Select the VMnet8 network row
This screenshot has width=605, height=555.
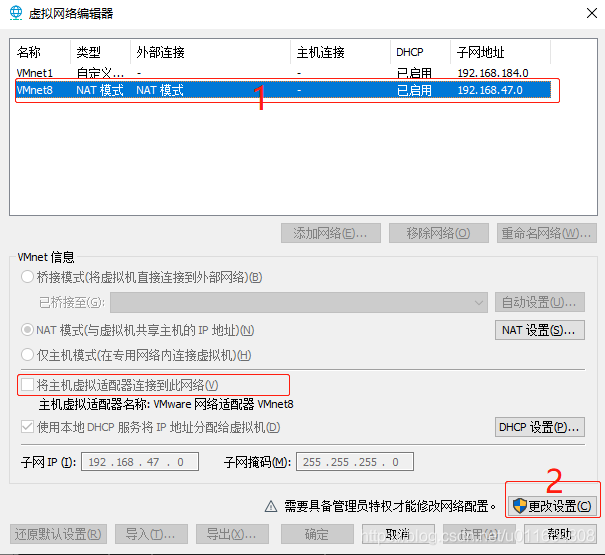[x=283, y=90]
